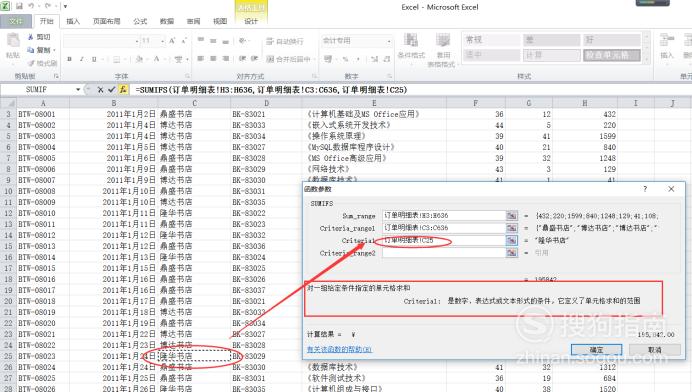This screenshot has width=692, height=392.
Task: Expand the cell styles gallery arrow
Action: (646, 58)
